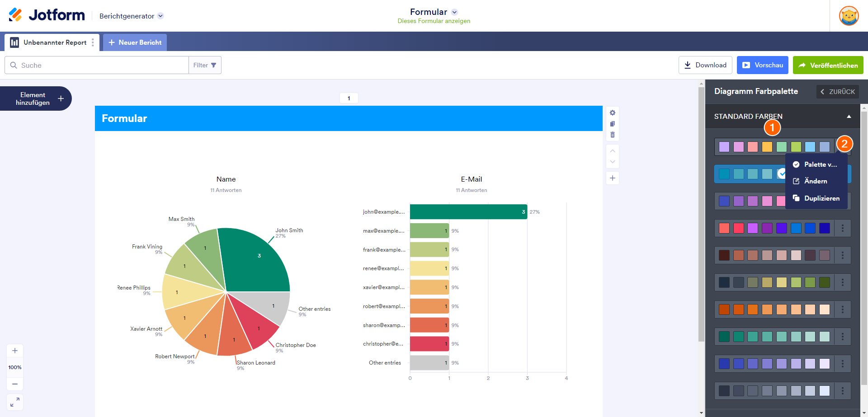Click the Veröffentlichen button

[828, 65]
